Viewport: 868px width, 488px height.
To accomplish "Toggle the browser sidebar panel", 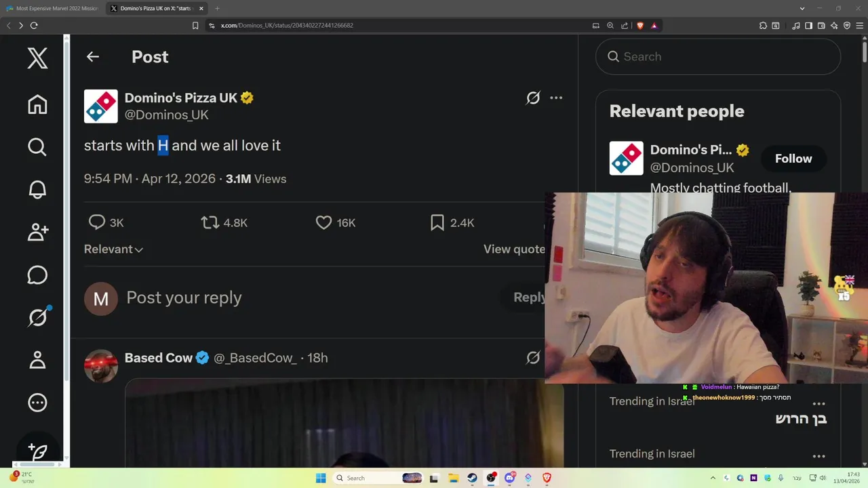I will [808, 26].
